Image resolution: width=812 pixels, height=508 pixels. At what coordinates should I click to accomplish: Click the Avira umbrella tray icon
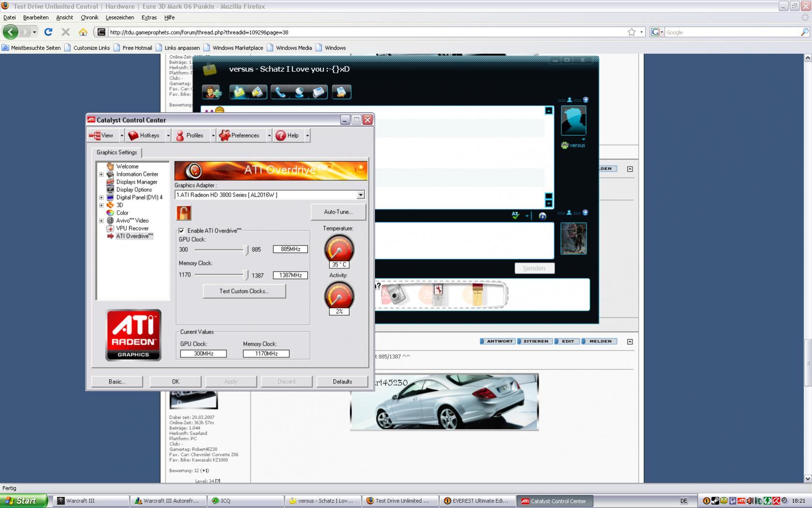coord(776,501)
